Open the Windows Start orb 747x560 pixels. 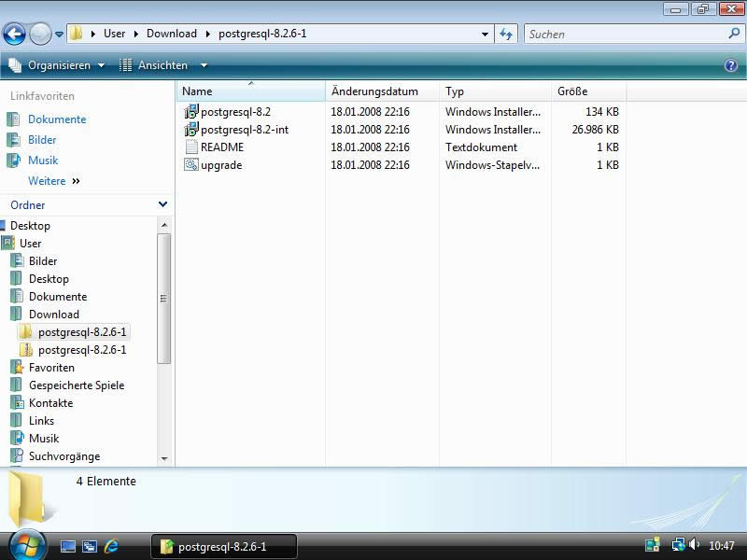pos(27,545)
